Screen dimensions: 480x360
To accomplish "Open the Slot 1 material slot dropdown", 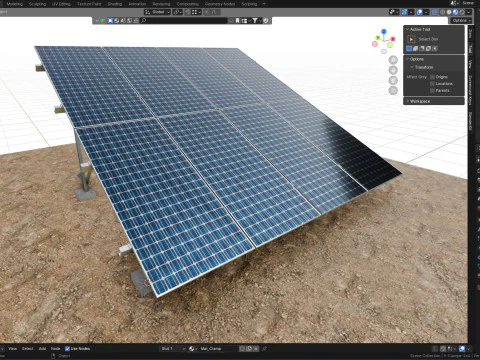I will 173,349.
